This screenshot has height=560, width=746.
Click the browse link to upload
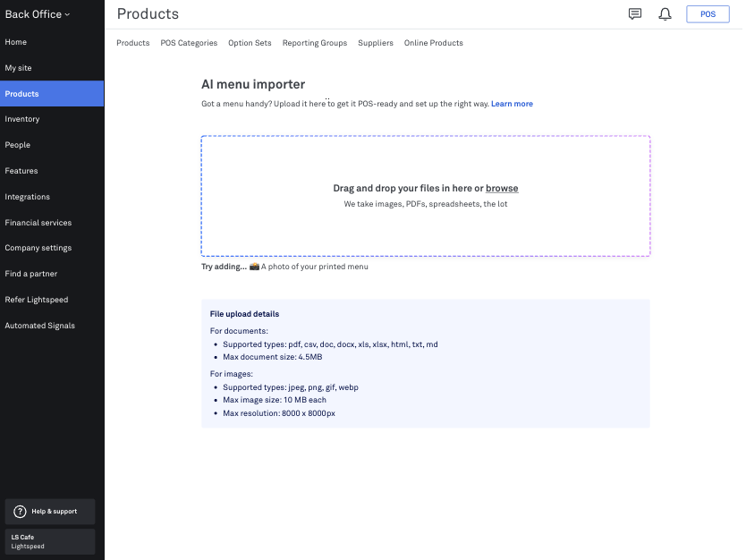(x=502, y=189)
